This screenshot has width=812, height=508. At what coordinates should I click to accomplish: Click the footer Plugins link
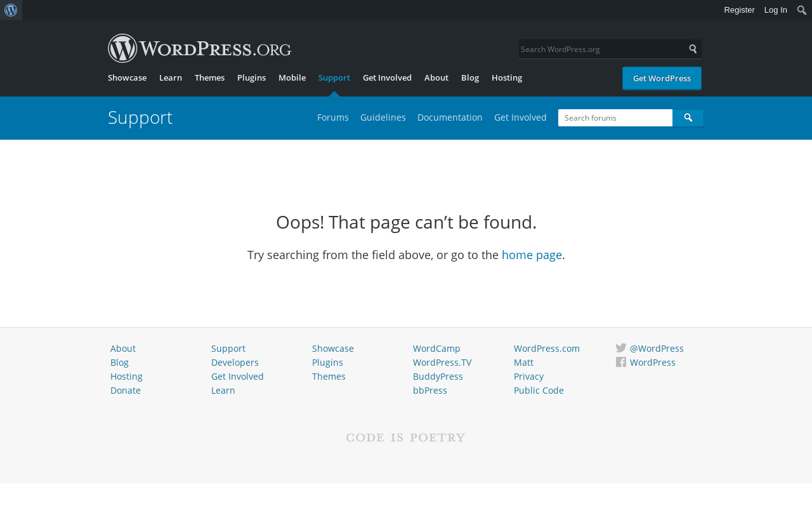[327, 363]
